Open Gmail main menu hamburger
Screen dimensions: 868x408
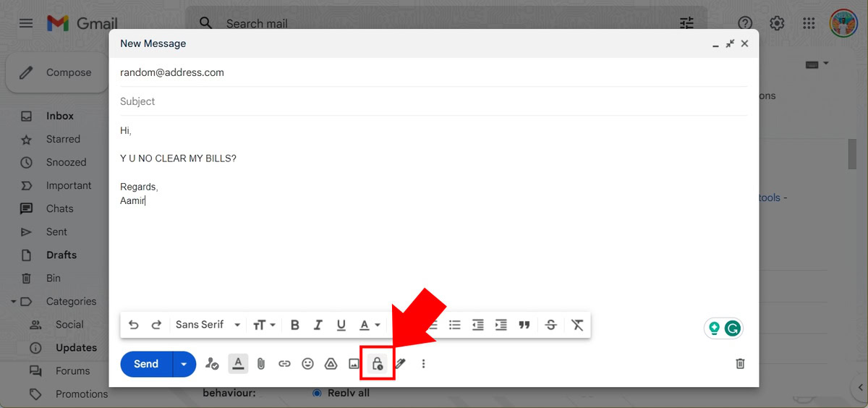tap(26, 23)
